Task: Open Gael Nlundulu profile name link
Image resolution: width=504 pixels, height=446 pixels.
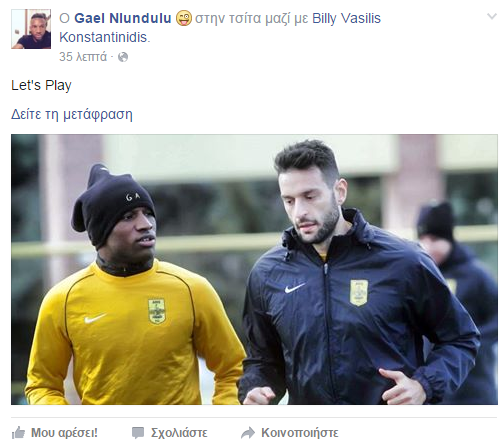Action: point(122,18)
